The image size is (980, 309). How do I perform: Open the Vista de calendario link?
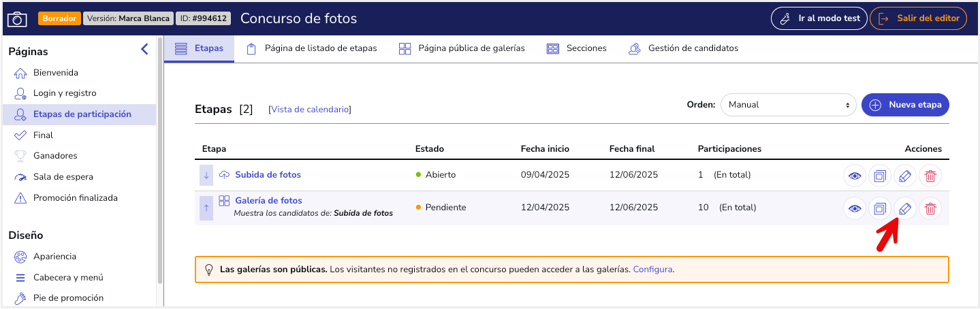pyautogui.click(x=310, y=109)
